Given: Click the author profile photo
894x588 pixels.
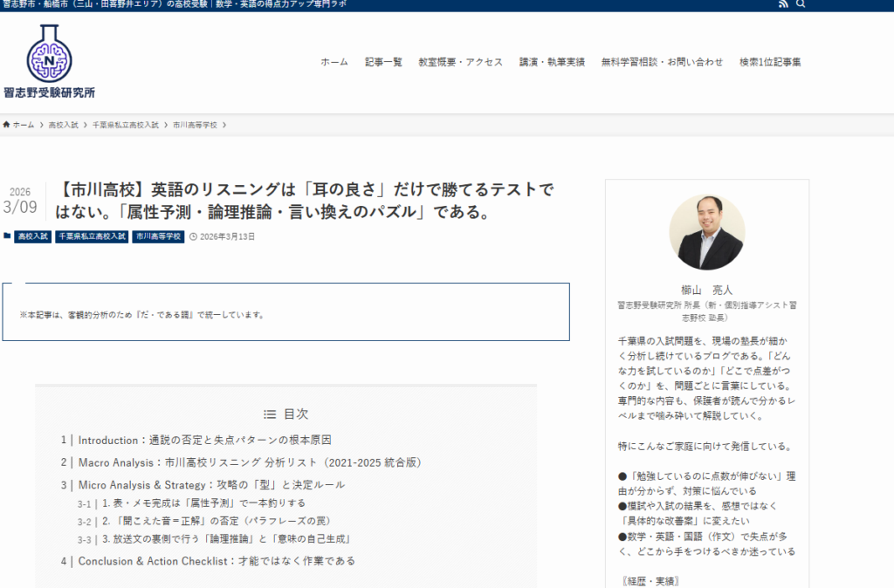Looking at the screenshot, I should [x=706, y=232].
